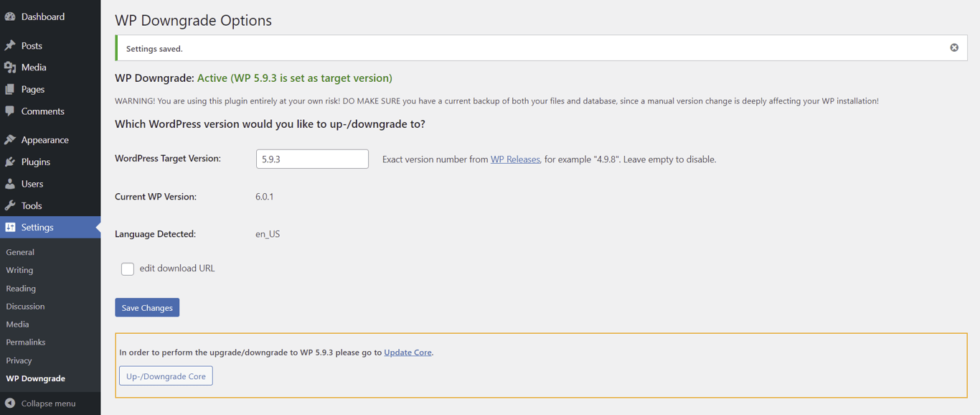This screenshot has width=980, height=415.
Task: Enable the edit download URL checkbox
Action: click(x=128, y=269)
